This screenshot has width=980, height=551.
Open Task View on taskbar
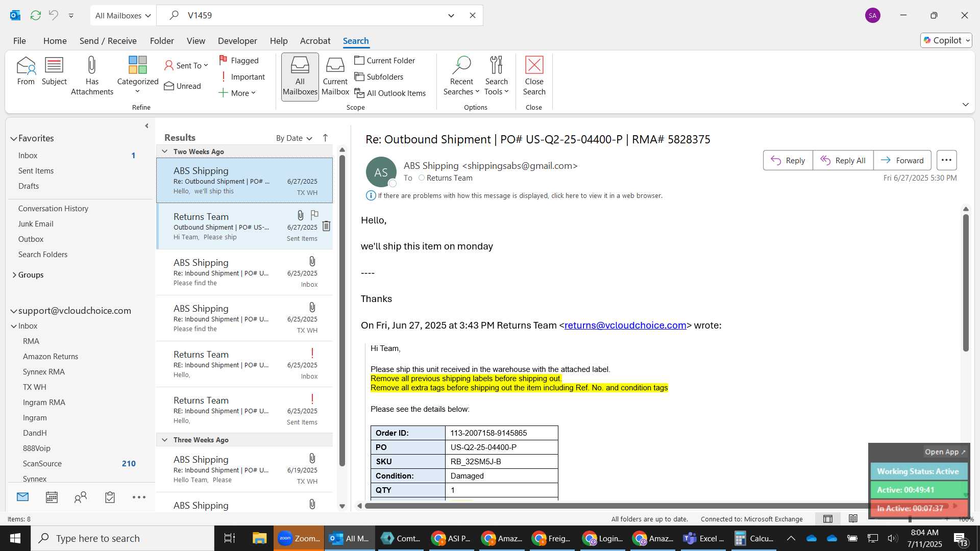(230, 538)
